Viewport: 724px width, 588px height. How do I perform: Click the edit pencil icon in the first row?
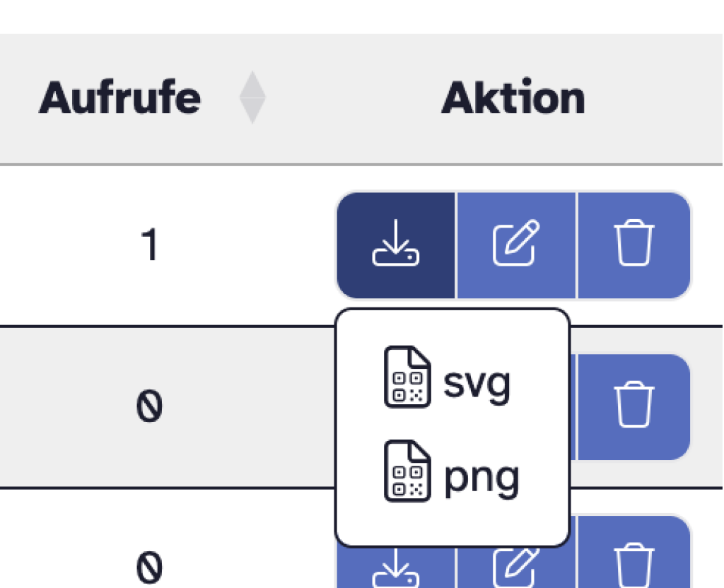tap(516, 244)
